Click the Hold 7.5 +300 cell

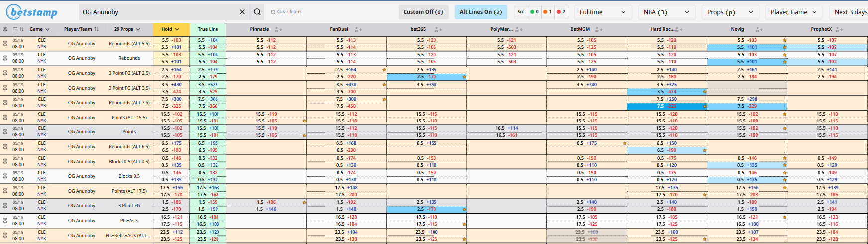[171, 99]
